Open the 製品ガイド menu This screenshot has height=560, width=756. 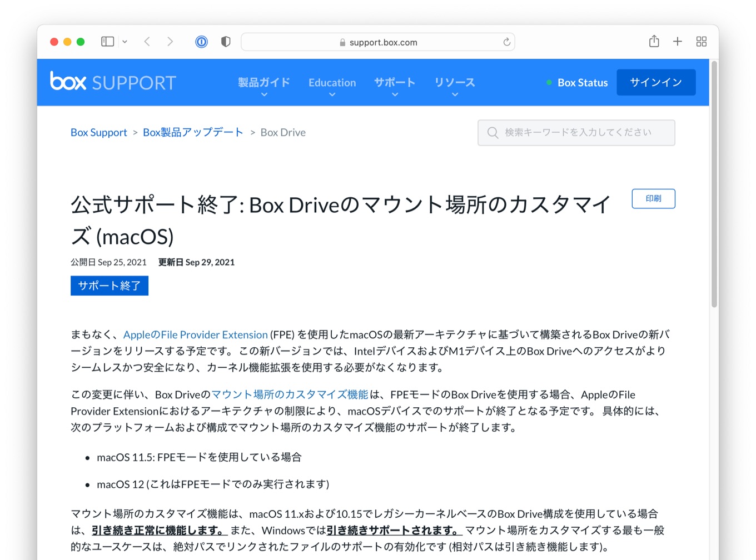[x=263, y=82]
